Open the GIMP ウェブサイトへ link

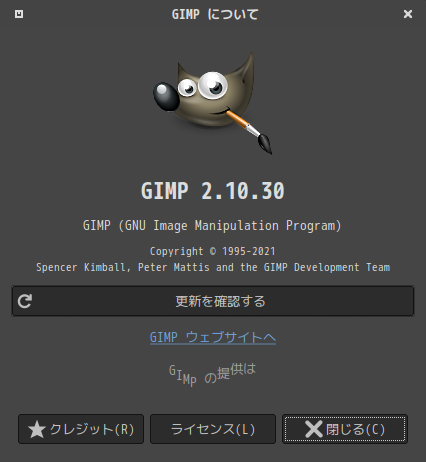pos(213,337)
